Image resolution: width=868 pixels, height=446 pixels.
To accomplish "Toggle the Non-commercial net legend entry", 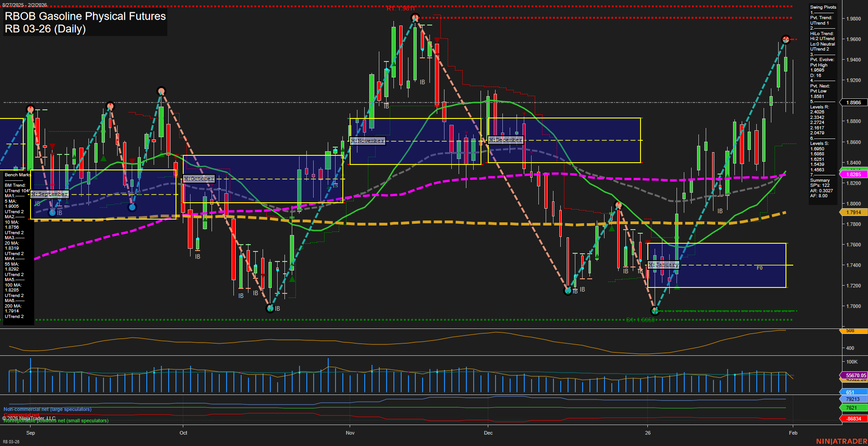I will pos(46,409).
